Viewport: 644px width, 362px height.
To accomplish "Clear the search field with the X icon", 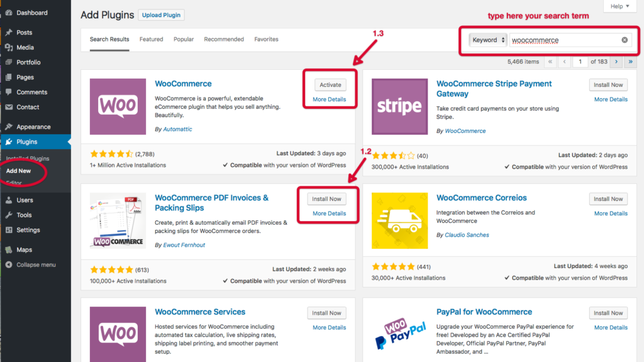I will [625, 40].
